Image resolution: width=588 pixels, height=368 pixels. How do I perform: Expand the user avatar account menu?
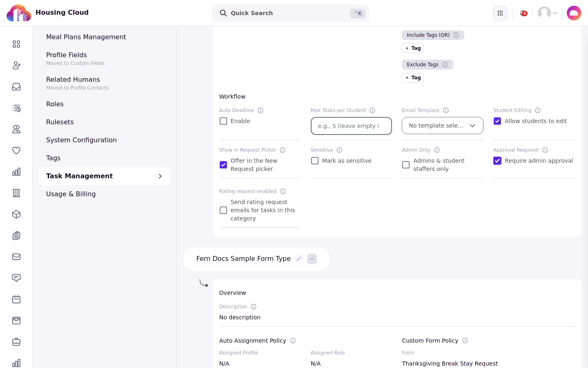pos(548,13)
